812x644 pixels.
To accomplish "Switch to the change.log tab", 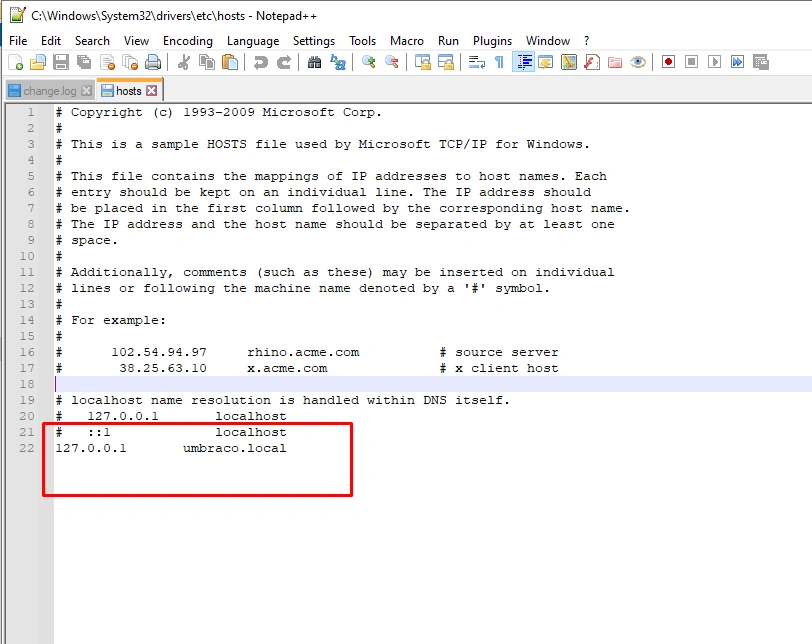I will pos(50,91).
